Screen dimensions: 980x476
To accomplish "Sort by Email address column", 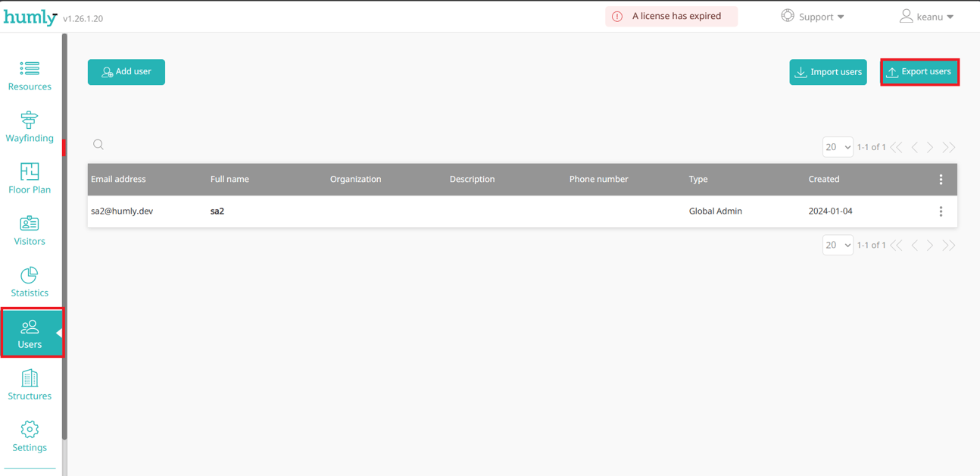I will (x=118, y=180).
